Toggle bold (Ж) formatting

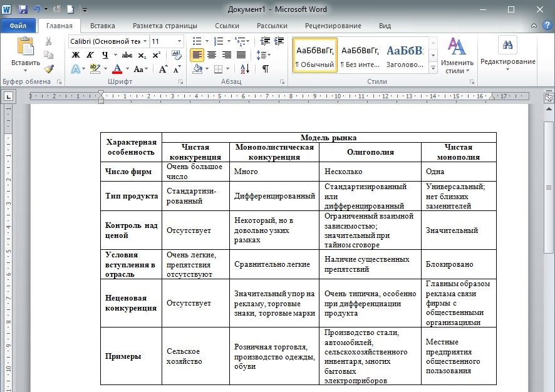[x=76, y=55]
